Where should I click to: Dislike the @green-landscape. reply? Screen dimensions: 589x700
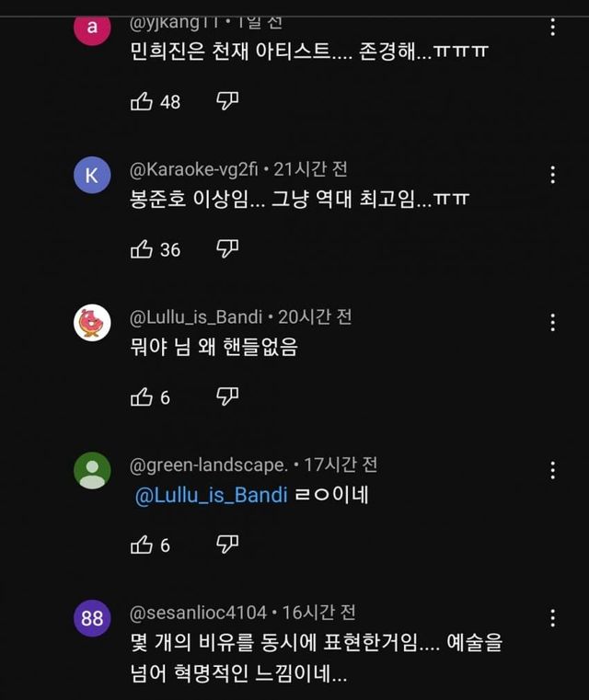tap(227, 545)
